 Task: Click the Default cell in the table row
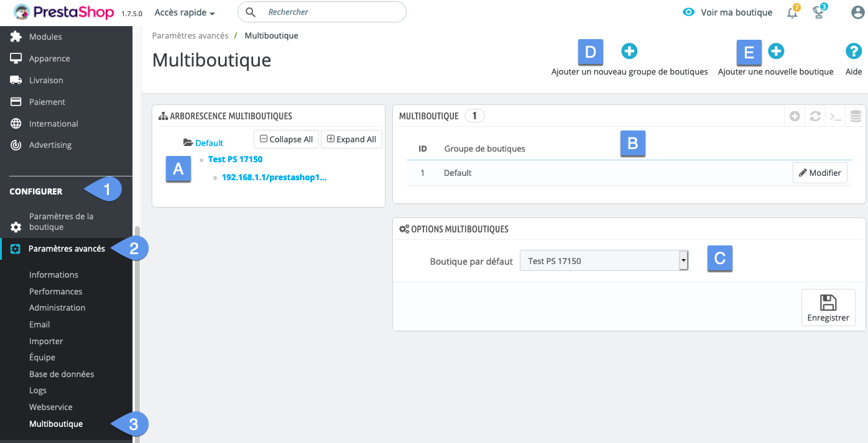[x=458, y=173]
